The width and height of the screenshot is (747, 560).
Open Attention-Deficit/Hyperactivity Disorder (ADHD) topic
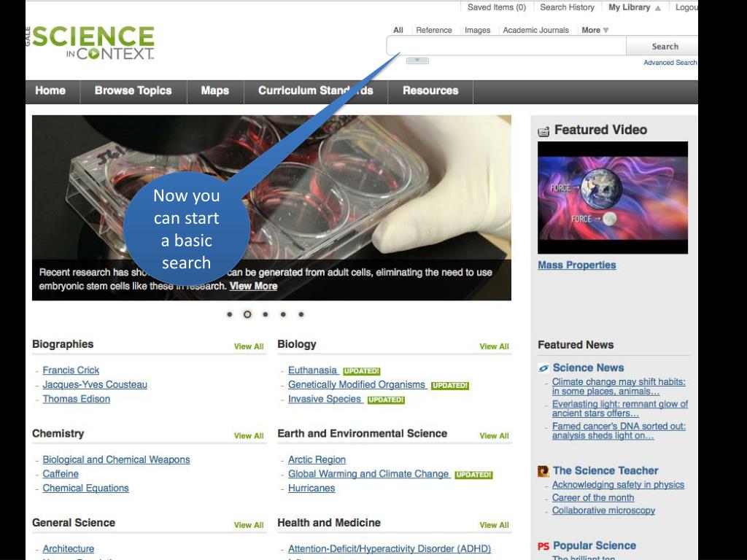pyautogui.click(x=390, y=548)
